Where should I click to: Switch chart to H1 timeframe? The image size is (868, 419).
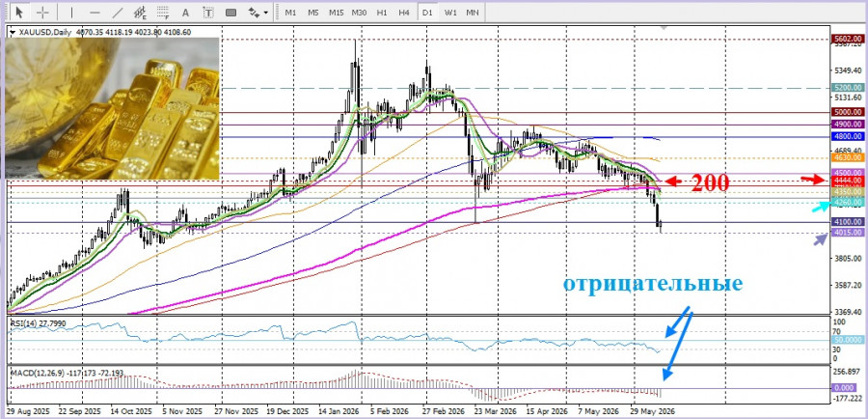point(381,12)
